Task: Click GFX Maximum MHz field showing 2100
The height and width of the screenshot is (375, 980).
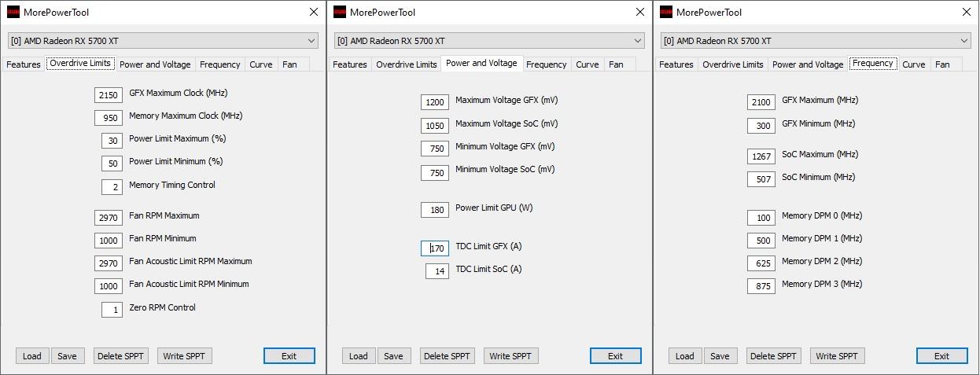Action: [761, 102]
